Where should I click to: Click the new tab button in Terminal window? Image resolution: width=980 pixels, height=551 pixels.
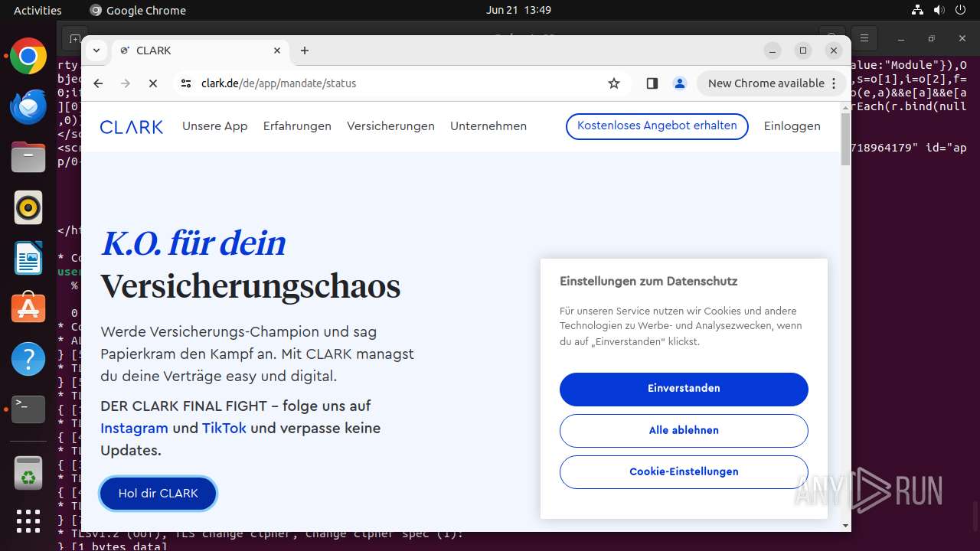point(74,37)
